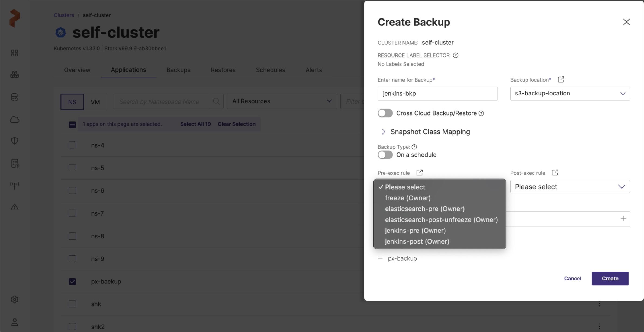Expand Snapshot Class Mapping section

pyautogui.click(x=383, y=132)
